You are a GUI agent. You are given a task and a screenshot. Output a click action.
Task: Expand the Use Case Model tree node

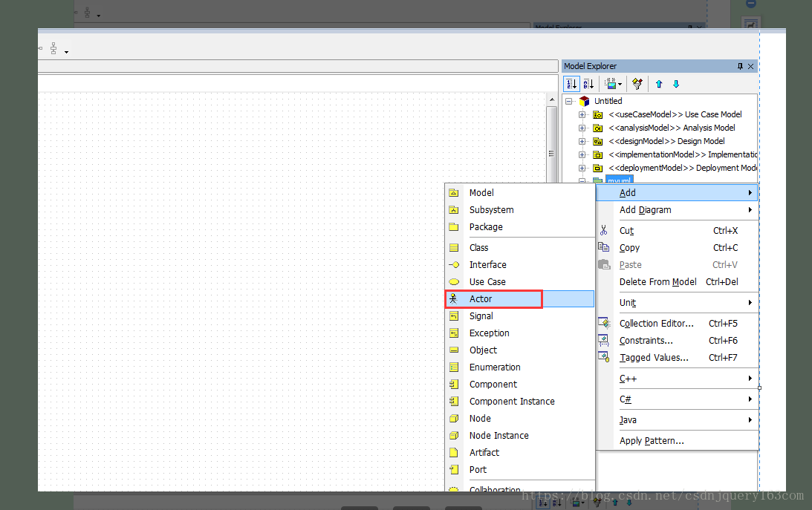coord(582,115)
